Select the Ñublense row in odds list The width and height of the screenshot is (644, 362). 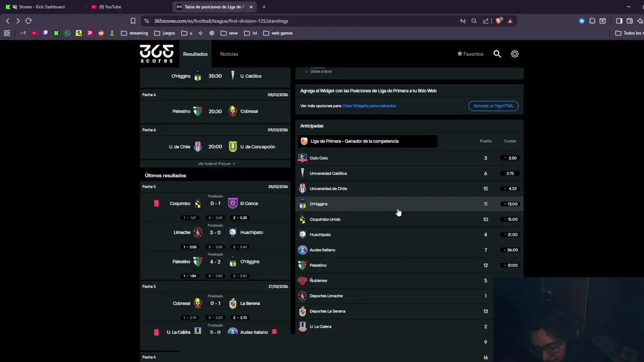pos(410,281)
